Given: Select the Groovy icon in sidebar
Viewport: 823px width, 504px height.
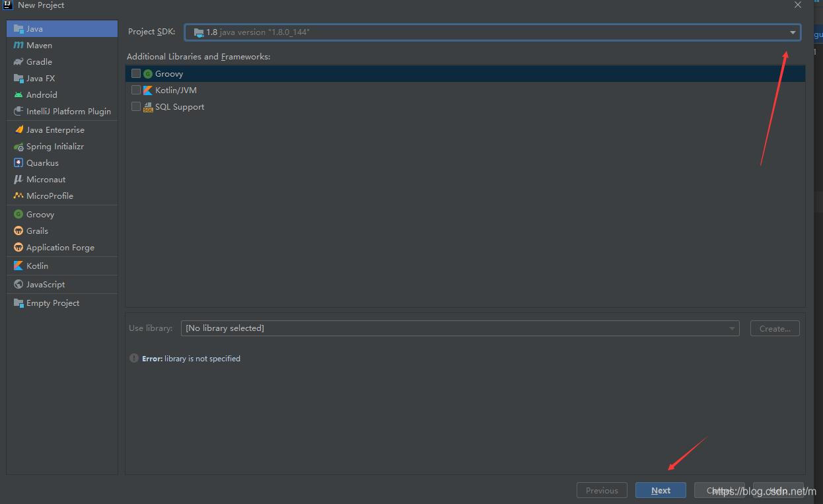Looking at the screenshot, I should point(18,215).
